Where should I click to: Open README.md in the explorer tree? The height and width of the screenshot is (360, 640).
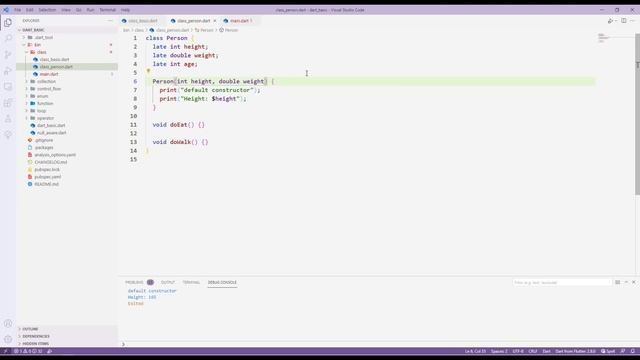(x=47, y=184)
